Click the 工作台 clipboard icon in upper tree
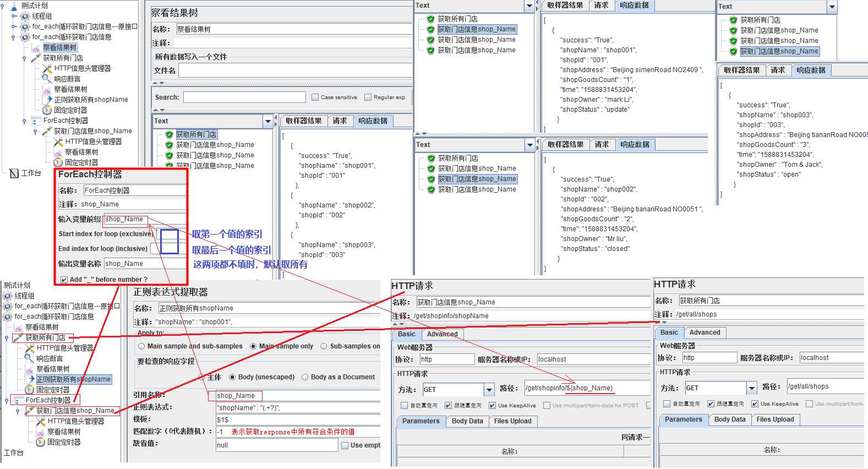 point(14,173)
